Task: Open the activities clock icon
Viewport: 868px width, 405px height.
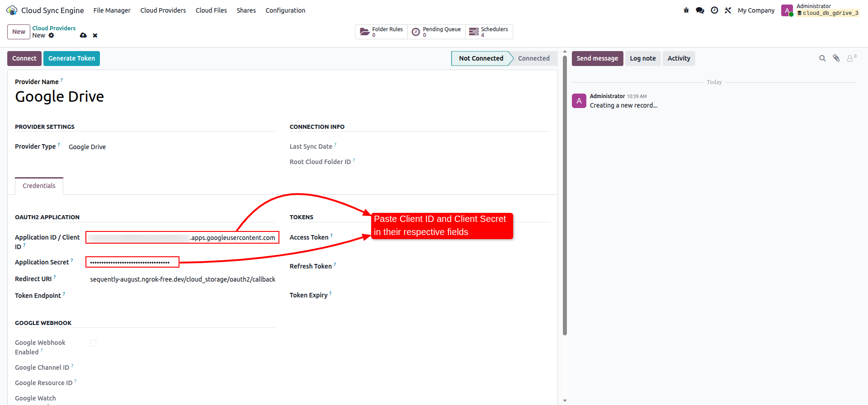Action: 714,10
